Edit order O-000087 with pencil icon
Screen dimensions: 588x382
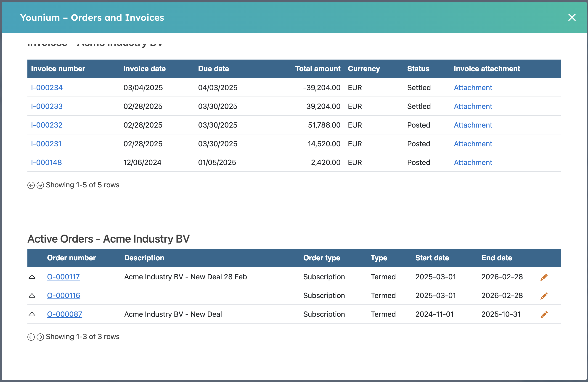coord(544,315)
